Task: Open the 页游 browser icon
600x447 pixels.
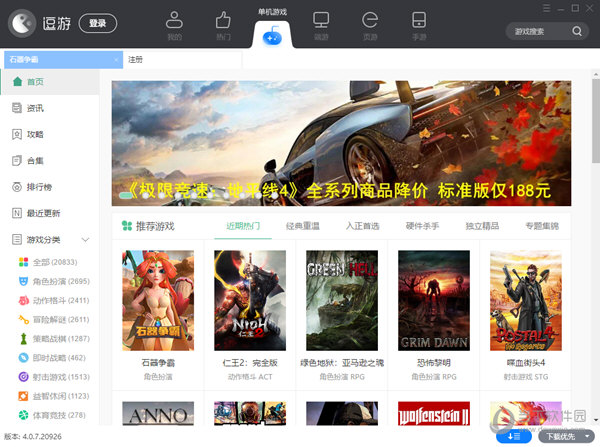Action: coord(370,20)
